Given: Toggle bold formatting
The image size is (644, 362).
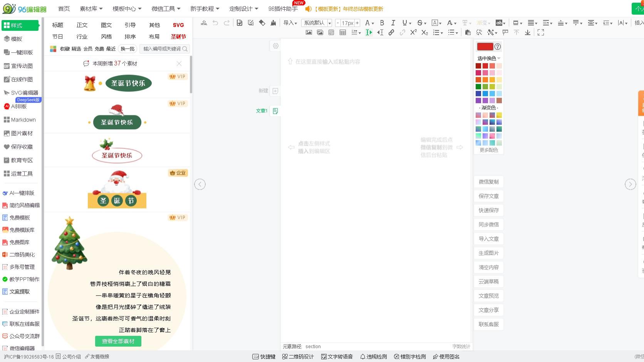Looking at the screenshot, I should (x=382, y=23).
